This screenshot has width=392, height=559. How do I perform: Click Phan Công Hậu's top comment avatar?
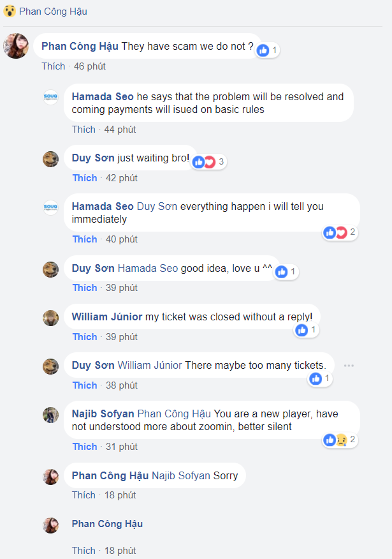[x=16, y=46]
